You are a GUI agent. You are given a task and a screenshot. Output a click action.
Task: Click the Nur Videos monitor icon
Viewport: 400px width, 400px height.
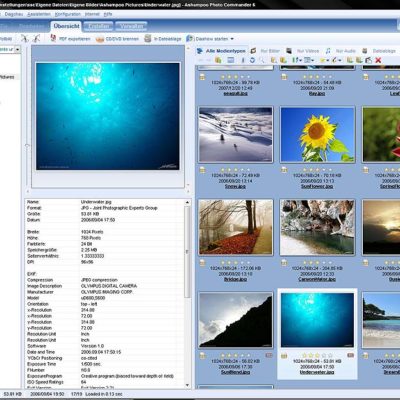coord(289,51)
